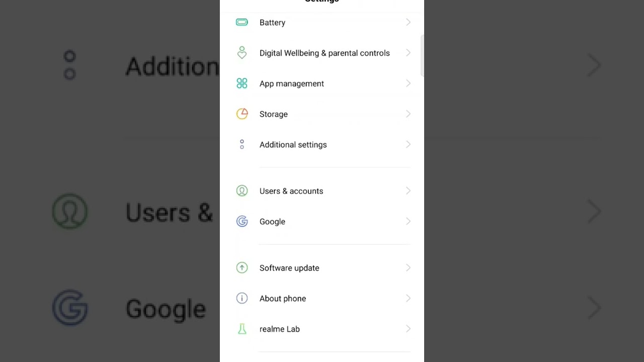Select the Additional settings label
Viewport: 644px width, 362px height.
pyautogui.click(x=293, y=145)
